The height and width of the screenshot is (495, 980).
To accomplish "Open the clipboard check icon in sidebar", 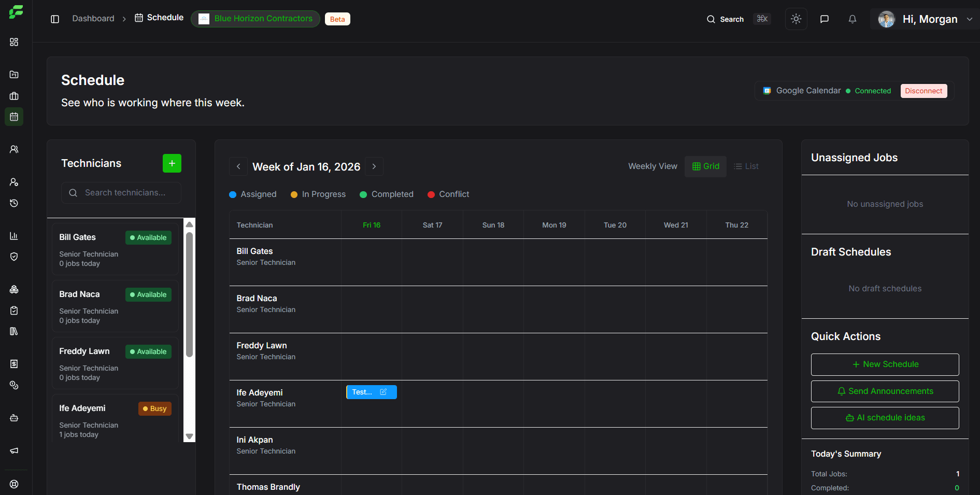I will tap(14, 310).
